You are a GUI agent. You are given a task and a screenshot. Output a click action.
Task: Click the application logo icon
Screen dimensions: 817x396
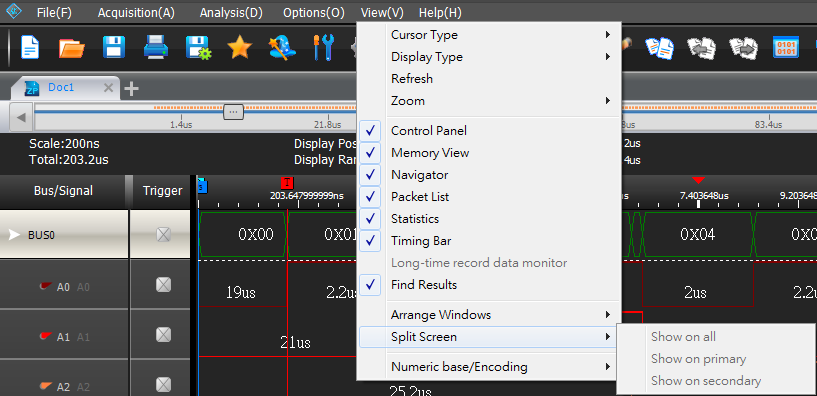[x=13, y=10]
